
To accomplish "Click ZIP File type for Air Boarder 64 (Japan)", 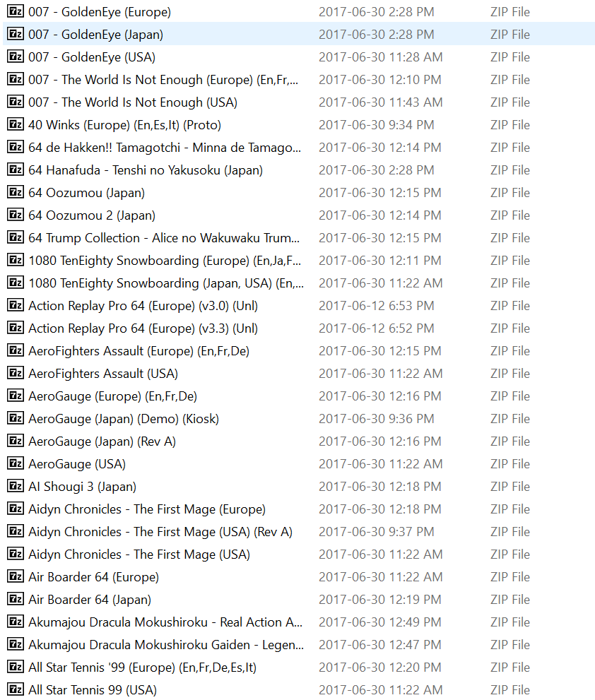I will [x=510, y=600].
